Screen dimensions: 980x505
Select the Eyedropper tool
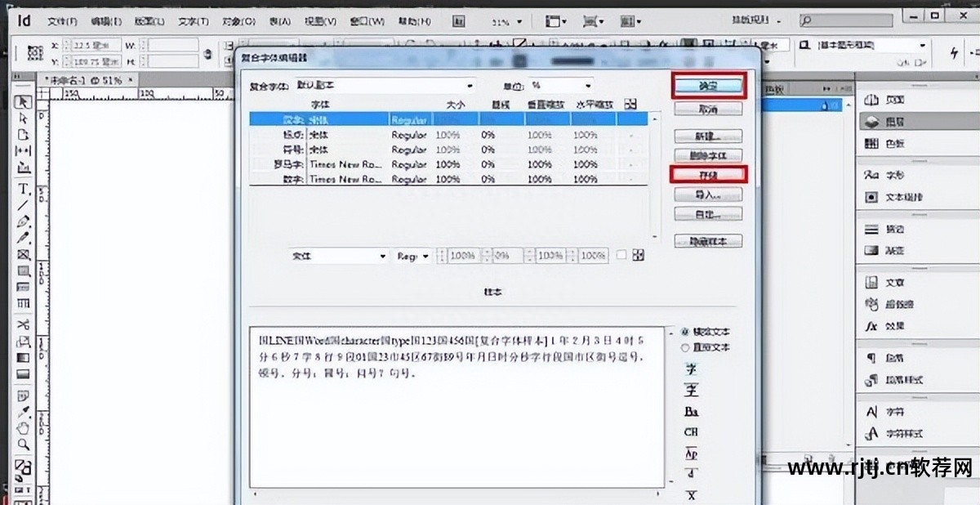[x=24, y=411]
